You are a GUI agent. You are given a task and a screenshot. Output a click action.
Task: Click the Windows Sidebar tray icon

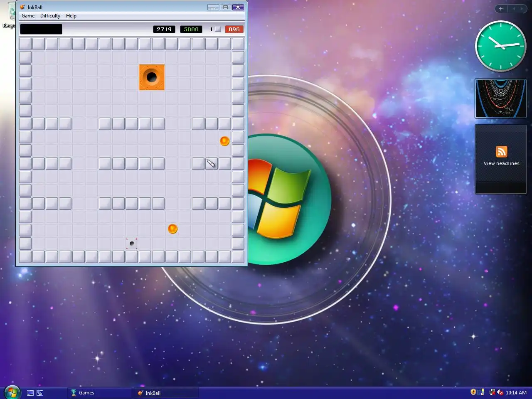pos(481,392)
